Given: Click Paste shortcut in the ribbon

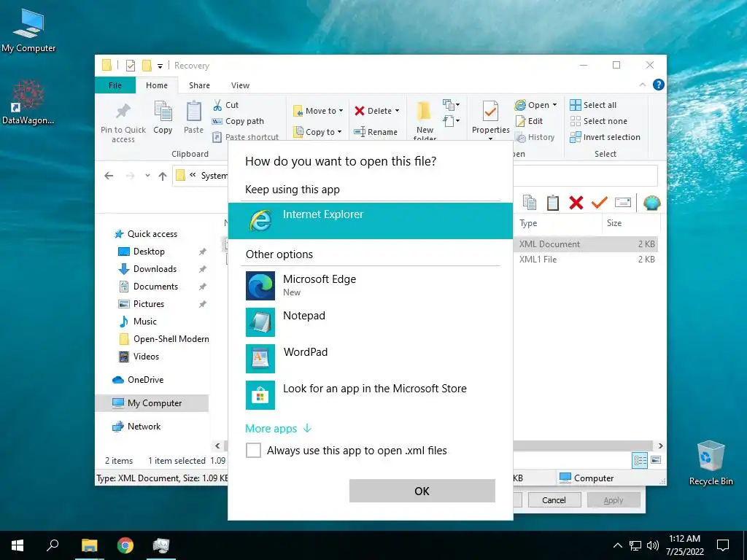Looking at the screenshot, I should pyautogui.click(x=245, y=137).
